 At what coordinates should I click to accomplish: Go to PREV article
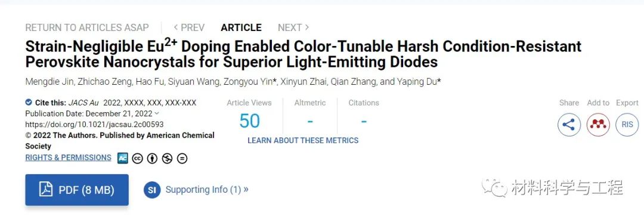189,27
